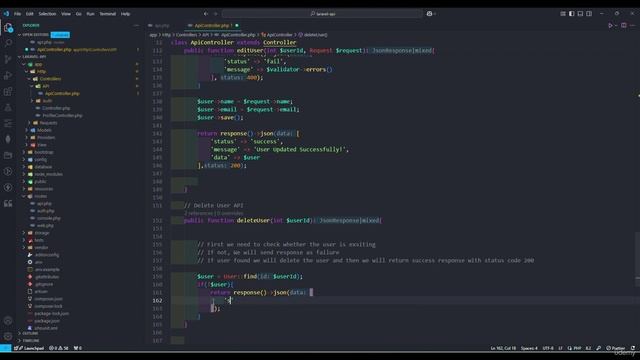Viewport: 640px width, 360px height.
Task: Open Explorer more actions ellipsis
Action: (x=136, y=25)
